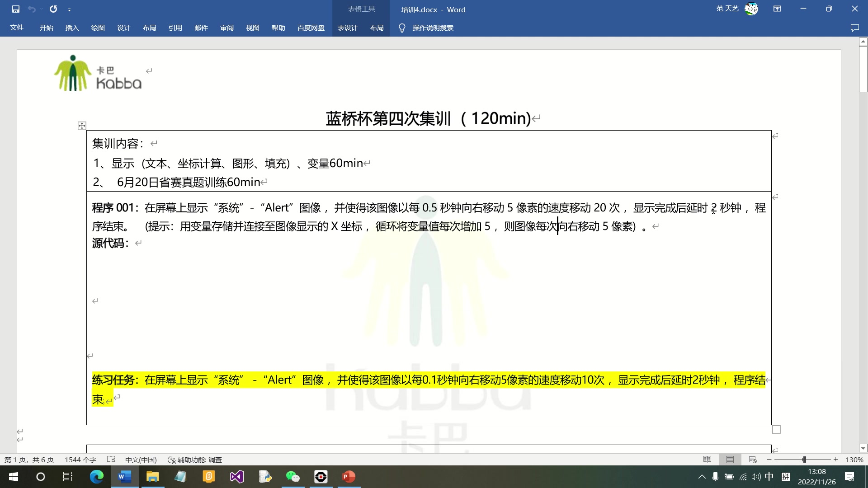
Task: Click the table move handle above the table
Action: [81, 126]
